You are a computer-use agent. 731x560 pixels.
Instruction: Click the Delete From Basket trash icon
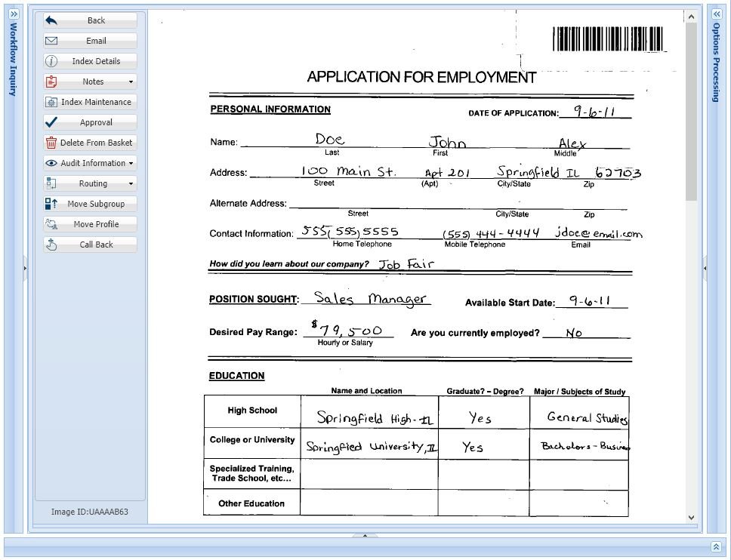point(51,142)
